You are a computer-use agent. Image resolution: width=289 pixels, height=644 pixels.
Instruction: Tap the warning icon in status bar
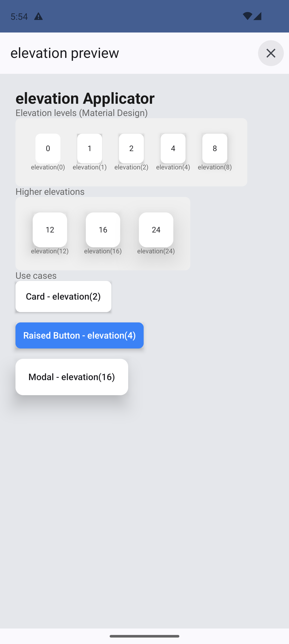pos(38,17)
